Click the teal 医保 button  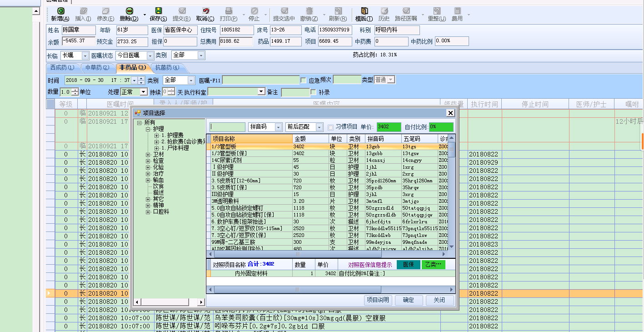click(x=409, y=265)
